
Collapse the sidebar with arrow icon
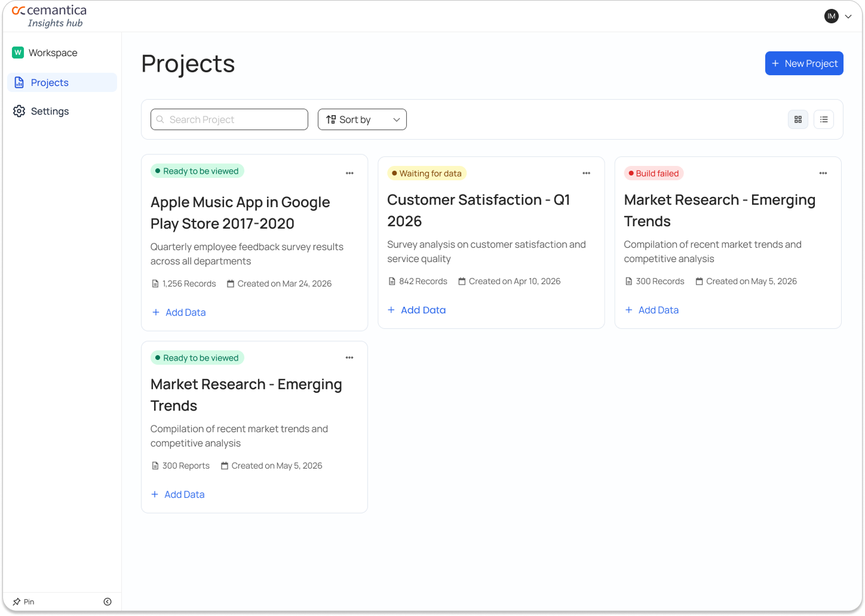pos(108,602)
